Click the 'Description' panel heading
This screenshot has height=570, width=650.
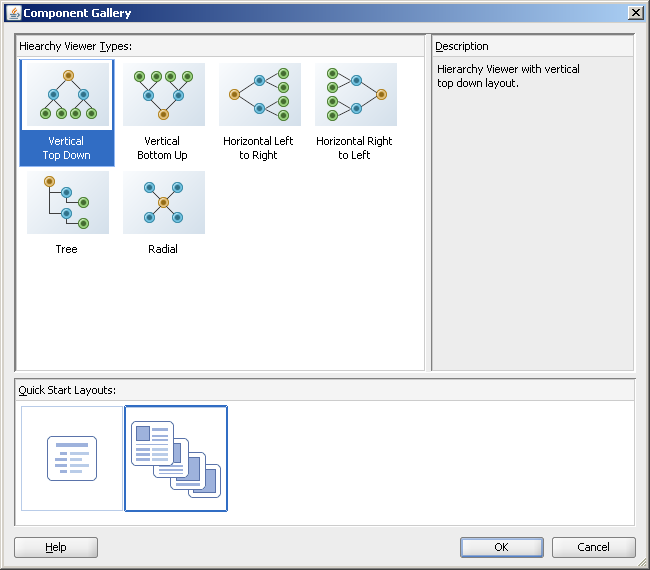[462, 46]
